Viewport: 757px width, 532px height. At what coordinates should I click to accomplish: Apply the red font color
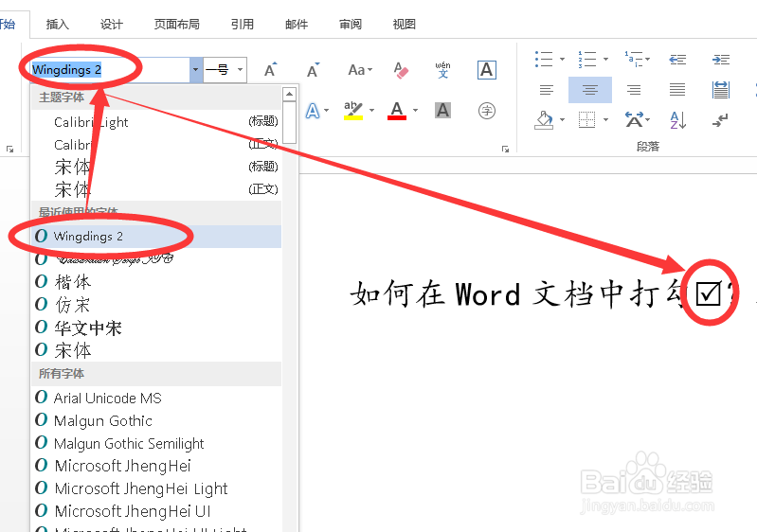[x=397, y=111]
